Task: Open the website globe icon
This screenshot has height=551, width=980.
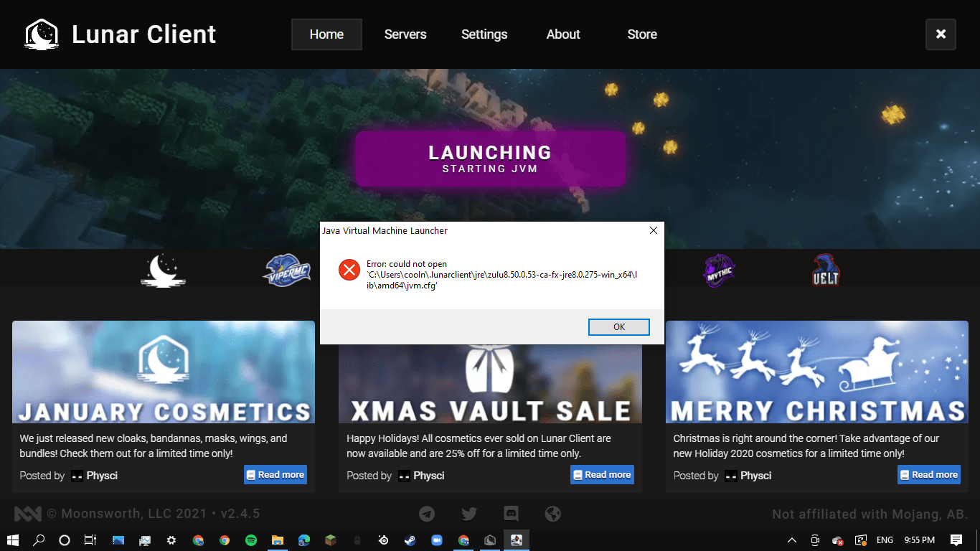Action: pyautogui.click(x=552, y=514)
